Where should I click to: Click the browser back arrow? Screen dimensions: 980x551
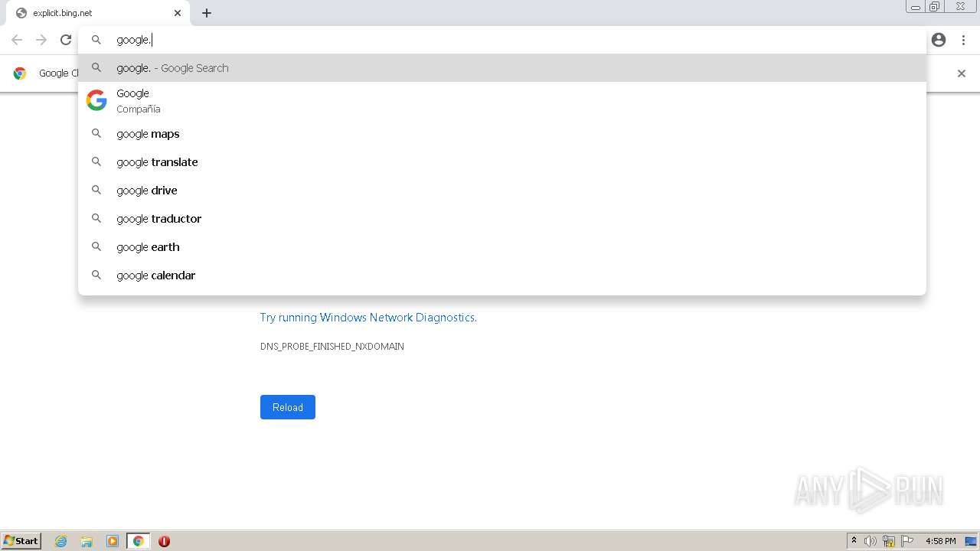[17, 40]
